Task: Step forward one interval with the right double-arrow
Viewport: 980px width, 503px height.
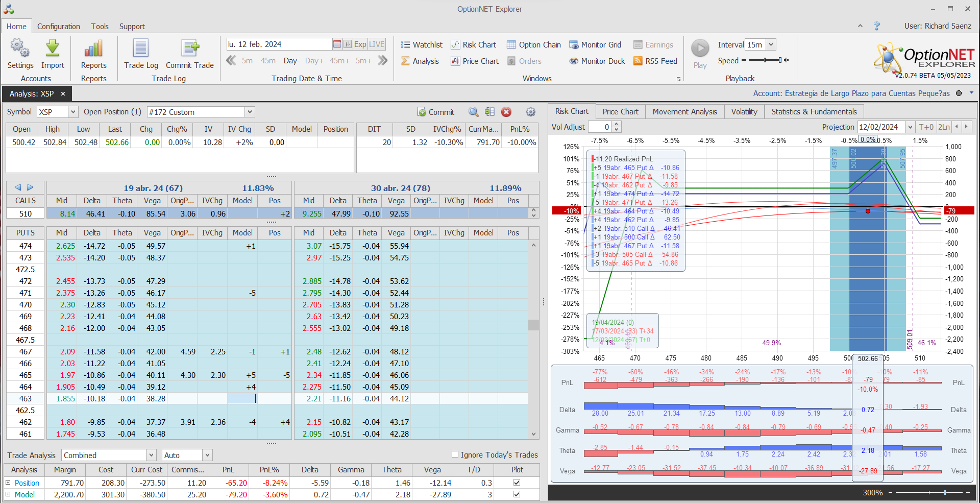Action: click(382, 61)
